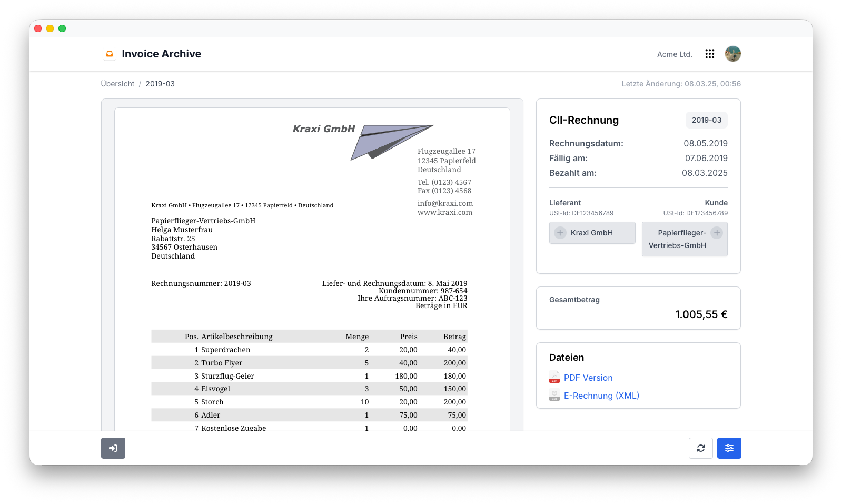842x504 pixels.
Task: Open the user avatar profile menu
Action: (732, 54)
